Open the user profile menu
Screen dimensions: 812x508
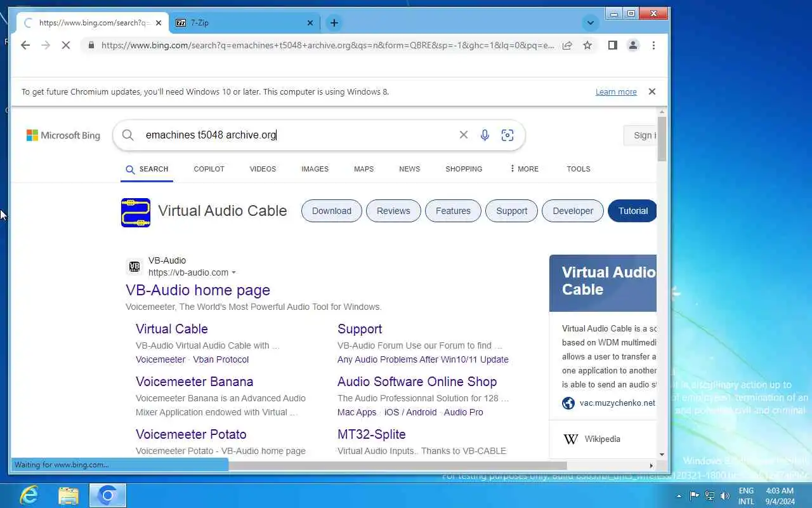click(x=633, y=45)
